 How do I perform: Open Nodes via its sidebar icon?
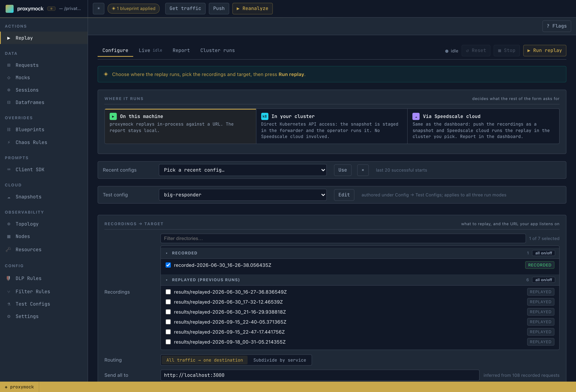point(9,236)
